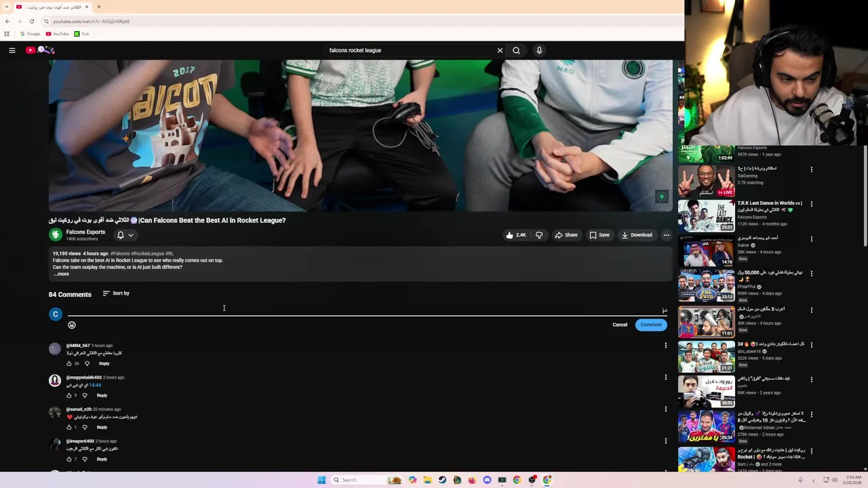Dislike the @M8M_567 comment

(87, 363)
